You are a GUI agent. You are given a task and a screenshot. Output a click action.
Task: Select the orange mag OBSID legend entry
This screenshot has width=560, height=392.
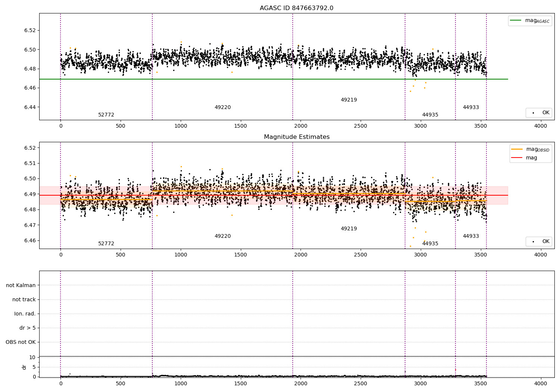coord(531,149)
